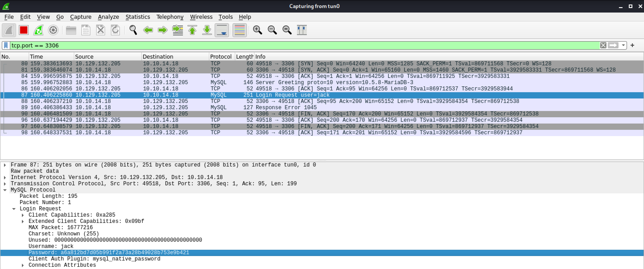Select the MAX Packet: 16777216 line
This screenshot has width=644, height=269.
coord(61,227)
